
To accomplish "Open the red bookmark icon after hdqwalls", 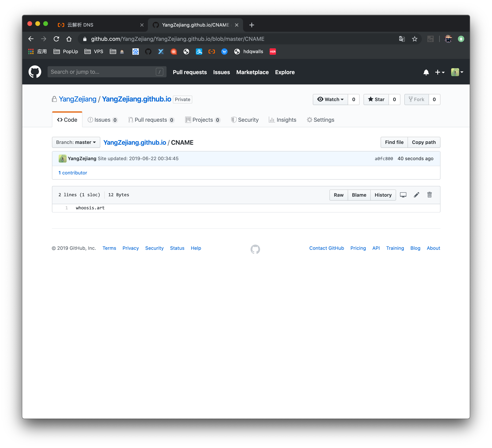I will [x=273, y=52].
